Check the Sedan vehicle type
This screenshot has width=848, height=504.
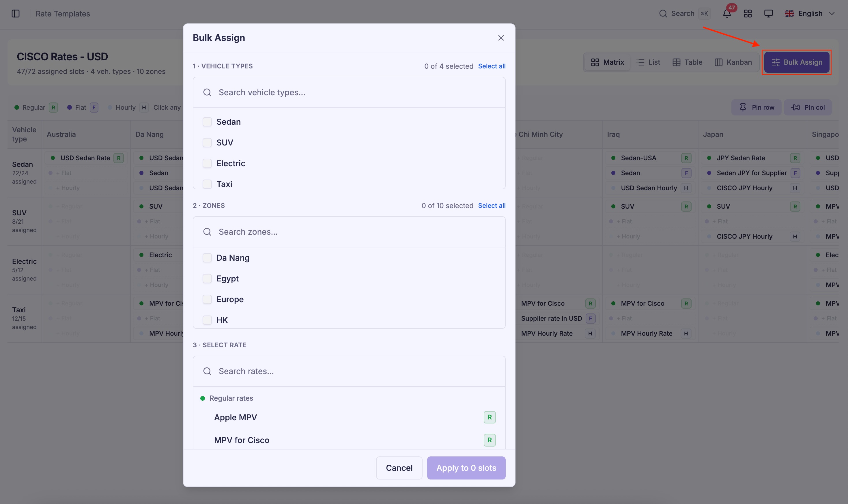207,122
